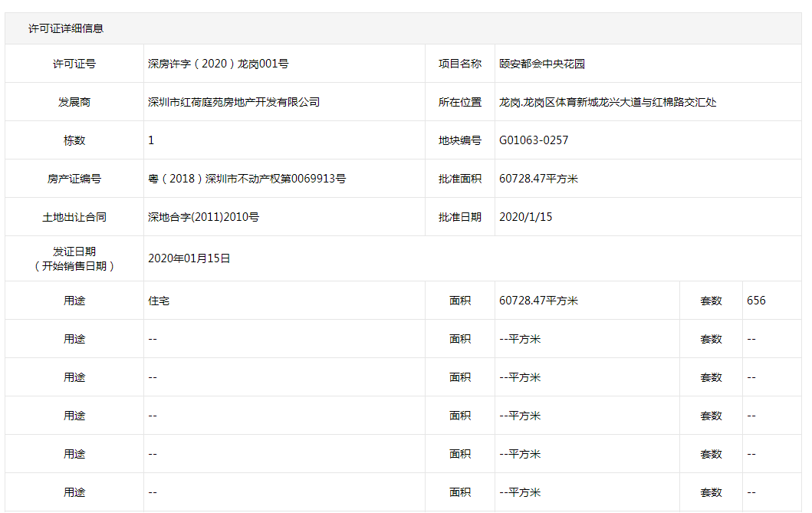Viewport: 812px width, 513px height.
Task: Click the 许可证号 label cell
Action: [74, 64]
